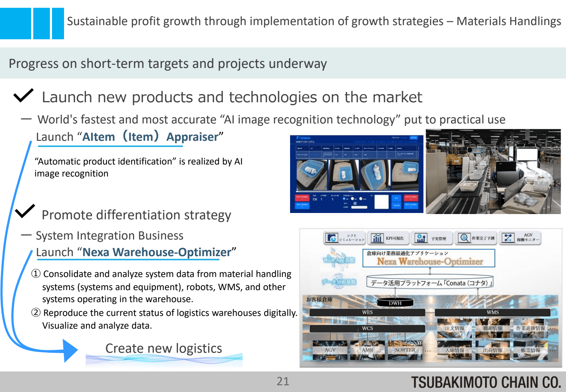Click the 作業進捗情報 data tile
Image resolution: width=566 pixels, height=392 pixels.
pos(531,328)
